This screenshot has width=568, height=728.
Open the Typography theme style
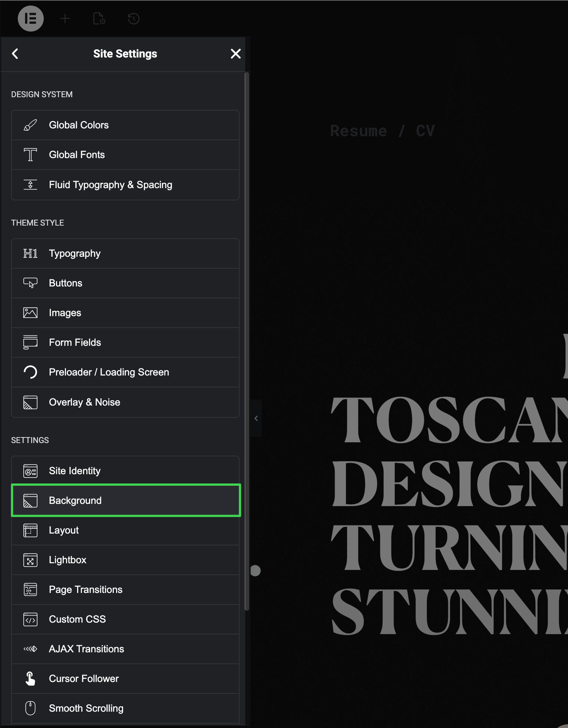[75, 253]
